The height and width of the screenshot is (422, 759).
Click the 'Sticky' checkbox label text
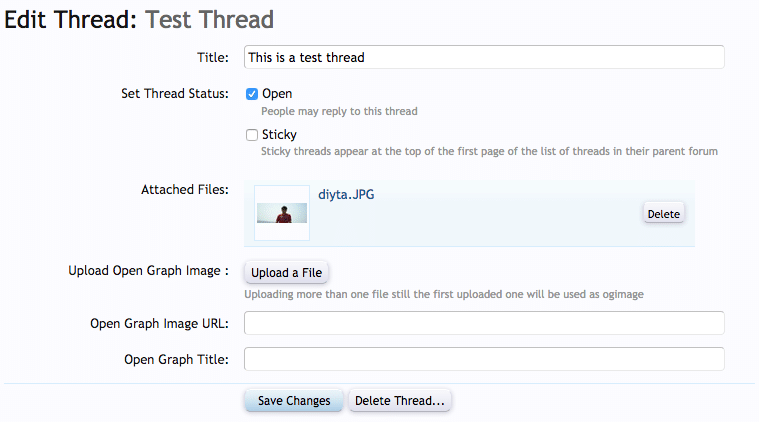tap(279, 135)
